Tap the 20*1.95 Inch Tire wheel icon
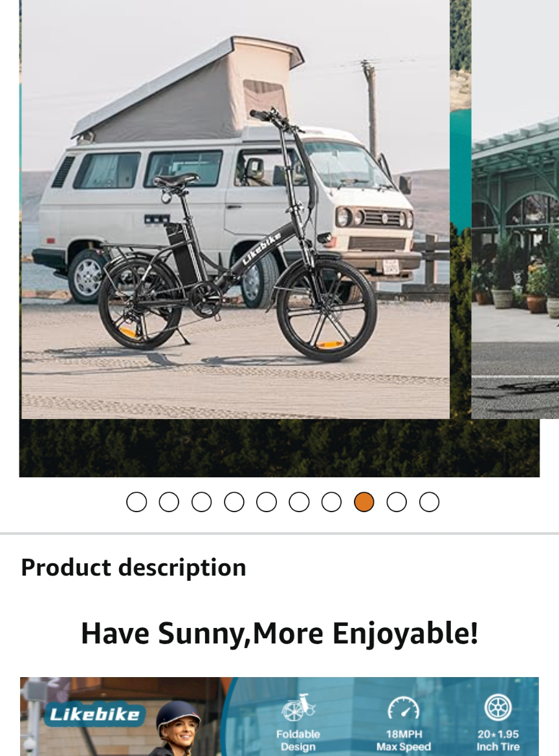The width and height of the screenshot is (559, 756). pyautogui.click(x=498, y=707)
